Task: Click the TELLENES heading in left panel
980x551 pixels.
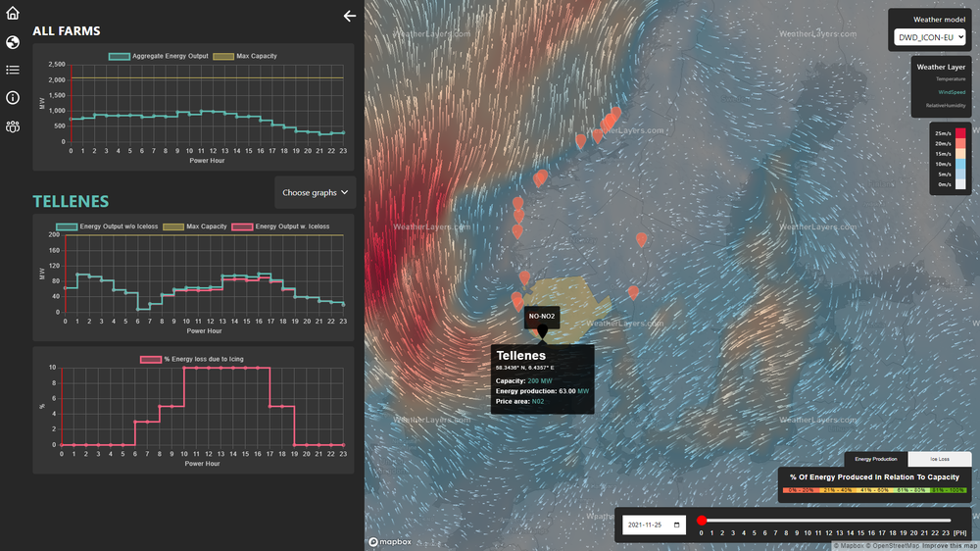Action: click(71, 201)
